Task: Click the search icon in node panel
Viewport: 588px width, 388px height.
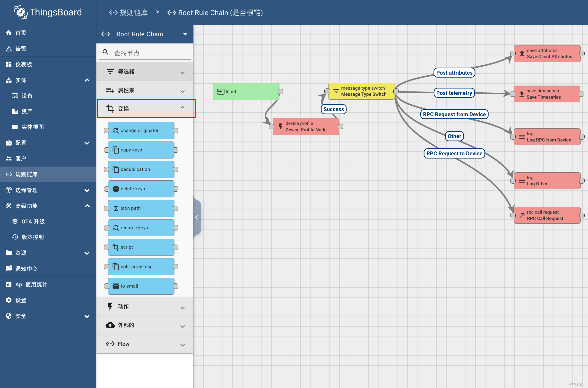Action: point(105,52)
